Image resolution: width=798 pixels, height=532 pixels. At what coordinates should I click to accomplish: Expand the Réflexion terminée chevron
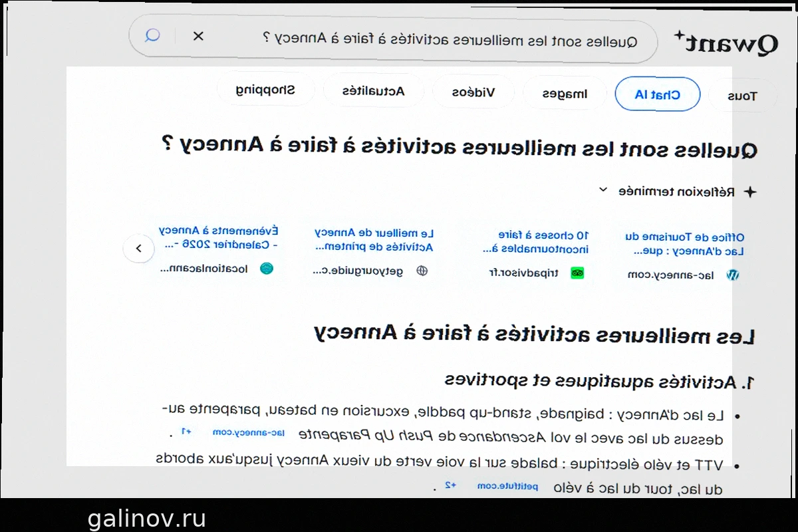pyautogui.click(x=603, y=190)
